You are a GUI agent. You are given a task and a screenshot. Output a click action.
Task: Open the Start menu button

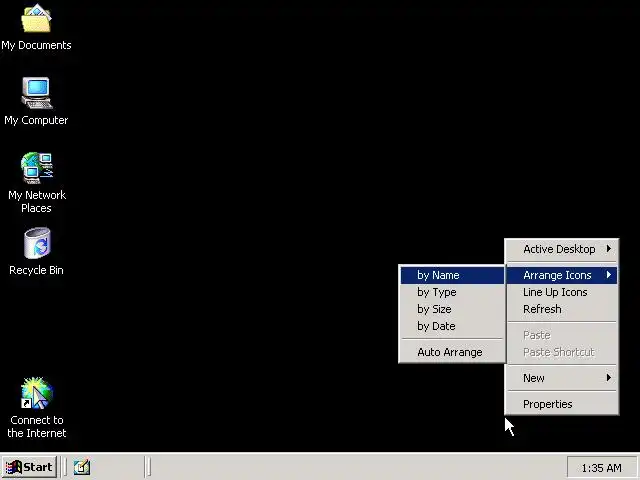(29, 467)
